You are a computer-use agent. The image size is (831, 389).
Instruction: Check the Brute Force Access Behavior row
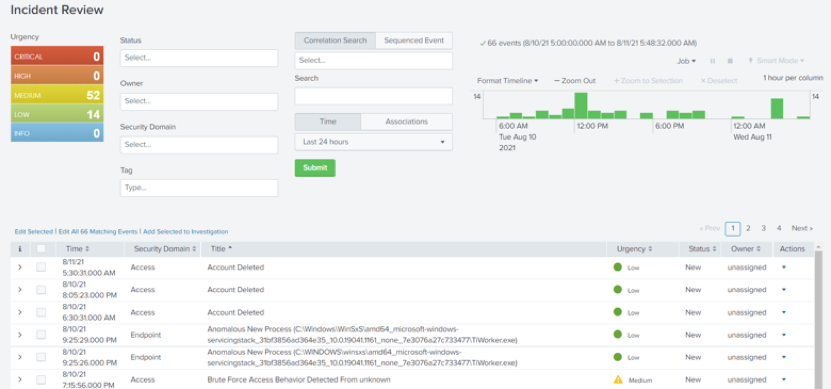pos(41,379)
